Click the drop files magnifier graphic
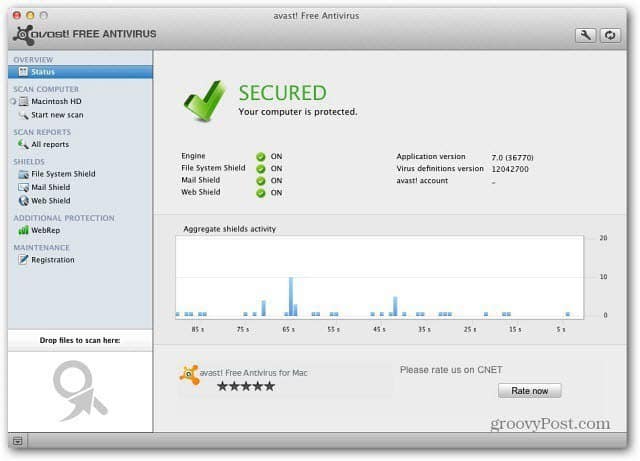The height and width of the screenshot is (461, 640). point(80,391)
